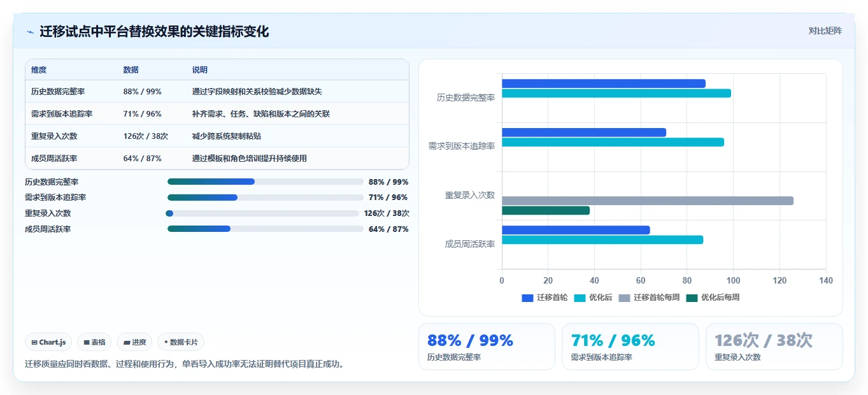Image resolution: width=868 pixels, height=395 pixels.
Task: Click the 重复录入次数 progress bar
Action: click(262, 213)
